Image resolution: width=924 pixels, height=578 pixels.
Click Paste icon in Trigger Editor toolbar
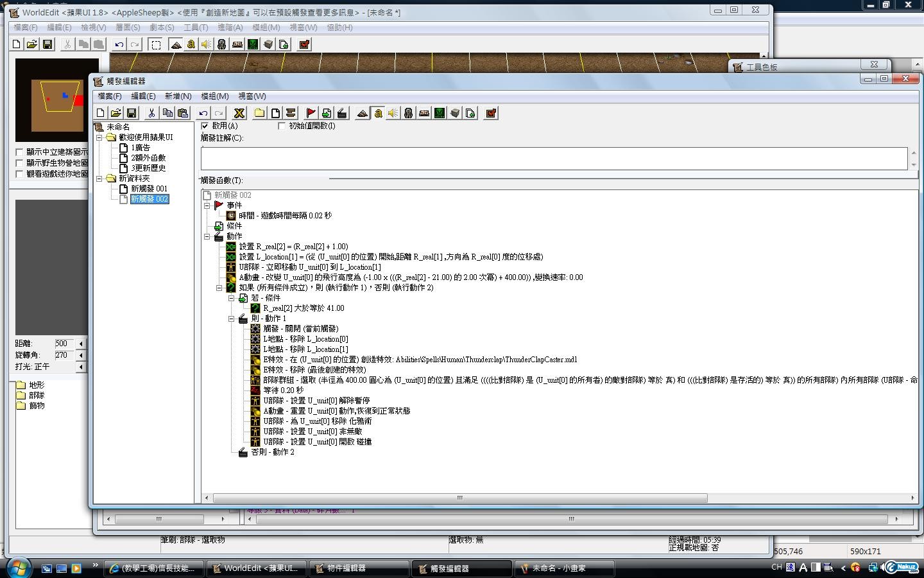click(182, 113)
